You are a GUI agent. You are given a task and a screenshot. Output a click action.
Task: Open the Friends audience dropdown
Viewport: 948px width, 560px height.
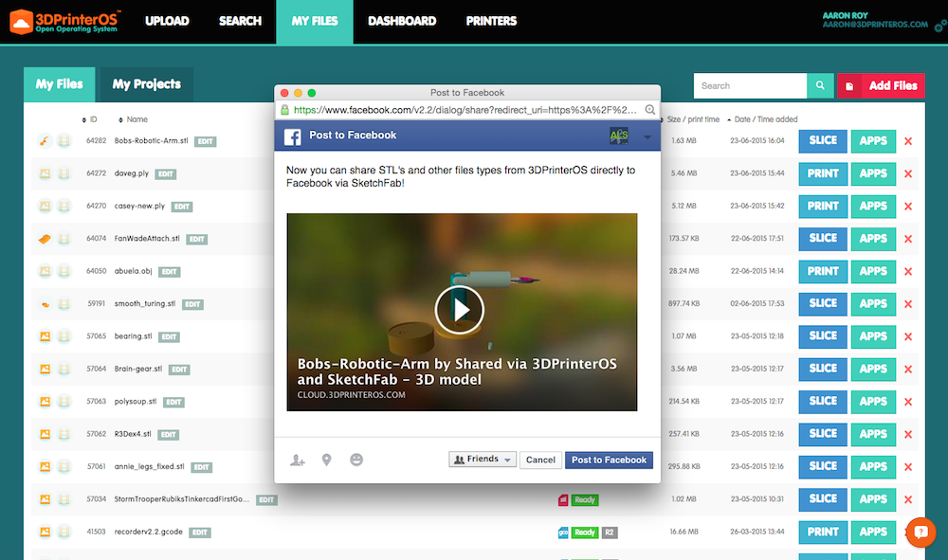[x=483, y=460]
